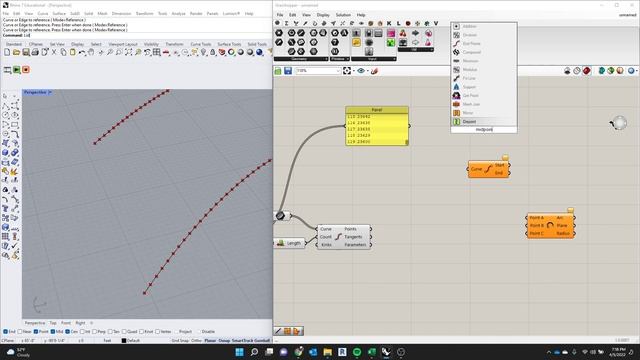Toggle the Cen osnap checkbox
Image resolution: width=640 pixels, height=360 pixels.
68,331
